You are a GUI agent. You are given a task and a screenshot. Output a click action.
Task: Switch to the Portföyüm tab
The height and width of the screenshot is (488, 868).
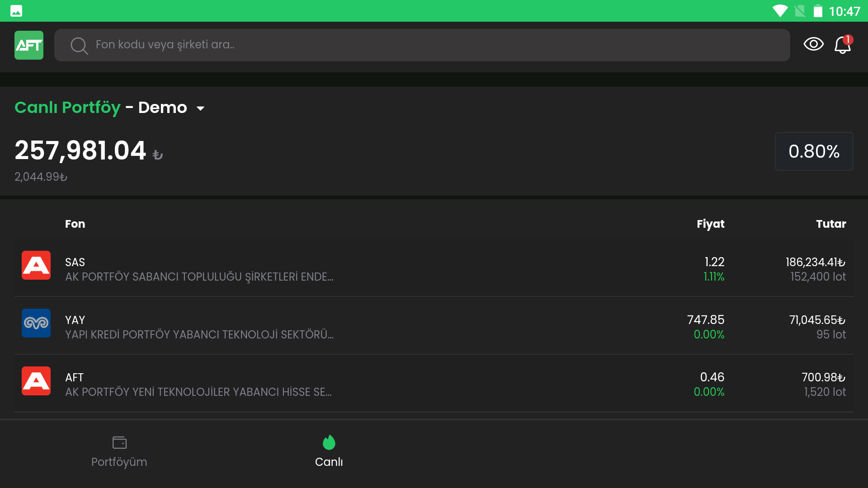pyautogui.click(x=119, y=462)
